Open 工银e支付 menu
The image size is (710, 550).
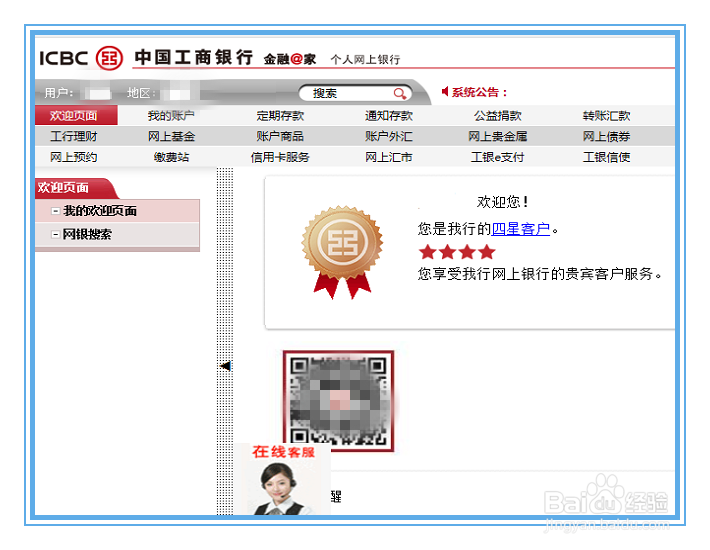point(498,157)
